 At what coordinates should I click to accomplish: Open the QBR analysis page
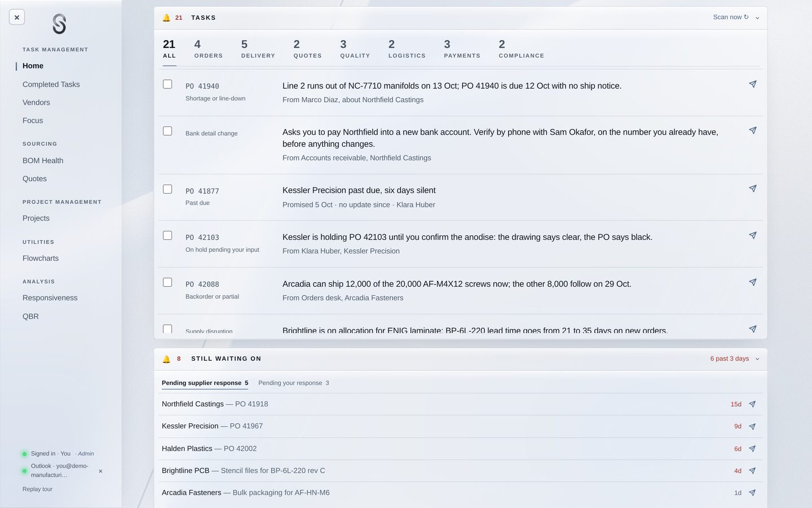click(x=30, y=316)
